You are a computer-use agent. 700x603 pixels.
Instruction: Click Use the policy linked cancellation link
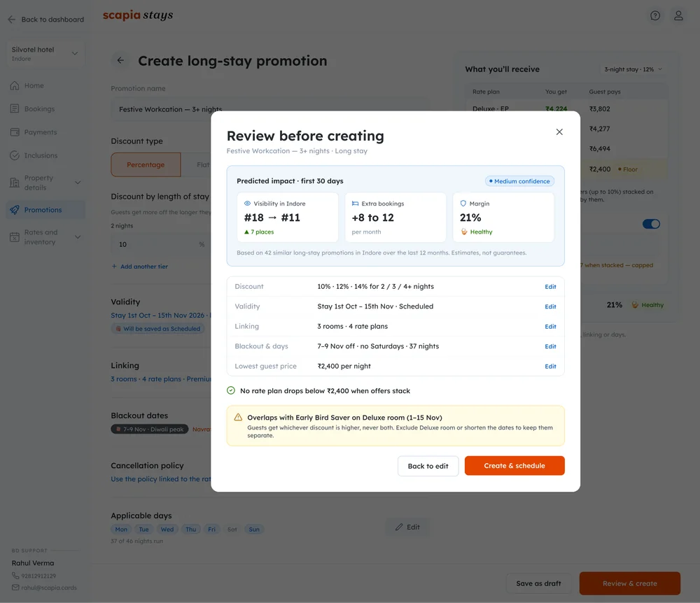coord(161,479)
